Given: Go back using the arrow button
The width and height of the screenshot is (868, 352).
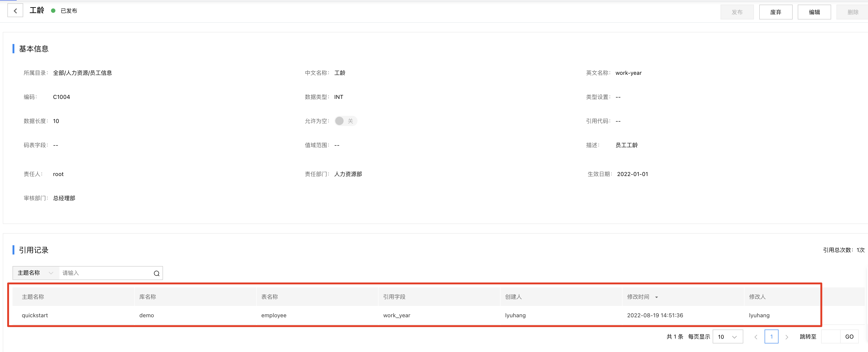Looking at the screenshot, I should pyautogui.click(x=15, y=11).
